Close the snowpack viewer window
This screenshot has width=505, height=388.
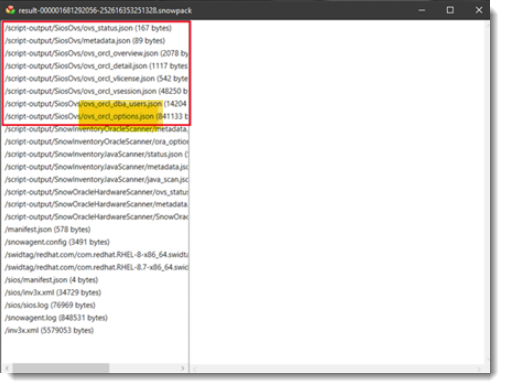(x=479, y=10)
